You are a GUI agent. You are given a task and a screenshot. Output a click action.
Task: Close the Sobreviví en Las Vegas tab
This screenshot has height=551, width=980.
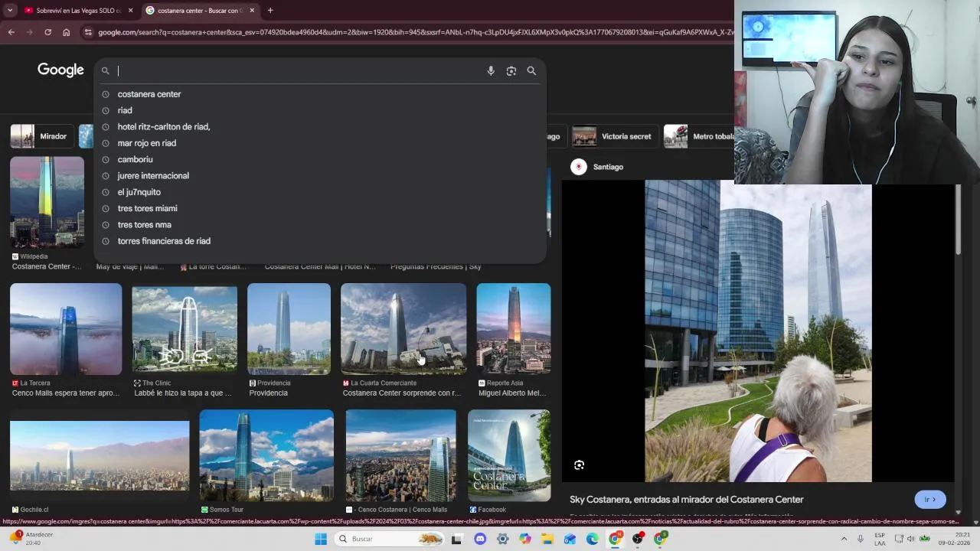point(130,11)
